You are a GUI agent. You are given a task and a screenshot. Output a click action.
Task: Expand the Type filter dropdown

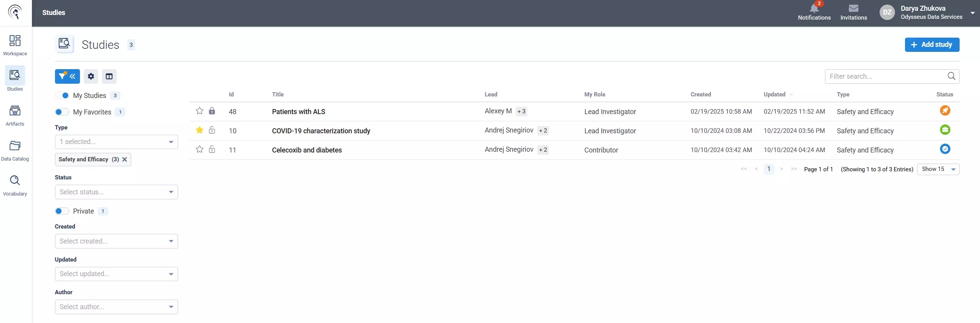point(117,142)
